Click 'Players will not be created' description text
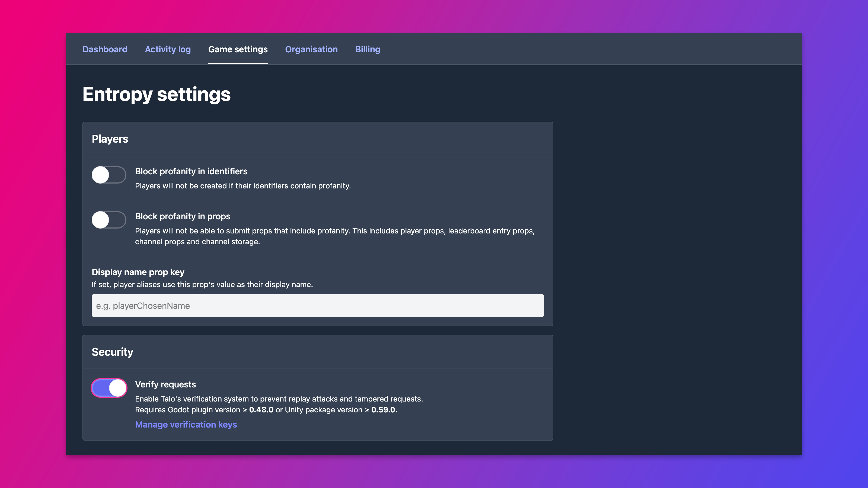Image resolution: width=868 pixels, height=488 pixels. [243, 185]
